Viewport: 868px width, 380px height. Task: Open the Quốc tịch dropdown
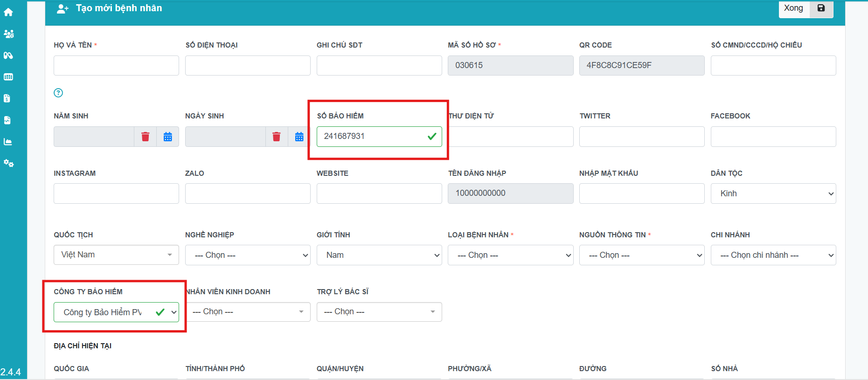point(116,255)
